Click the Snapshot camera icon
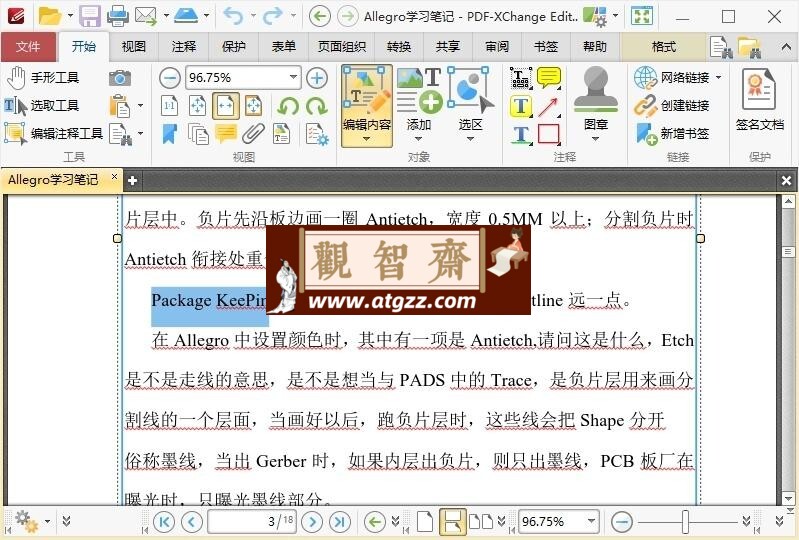799x540 pixels. (120, 78)
